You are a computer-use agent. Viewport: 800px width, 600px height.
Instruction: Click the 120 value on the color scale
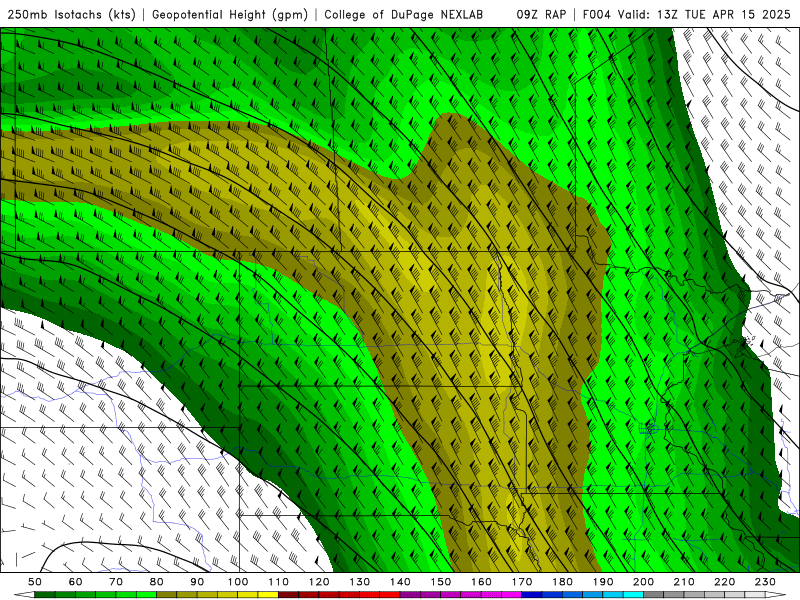319,582
